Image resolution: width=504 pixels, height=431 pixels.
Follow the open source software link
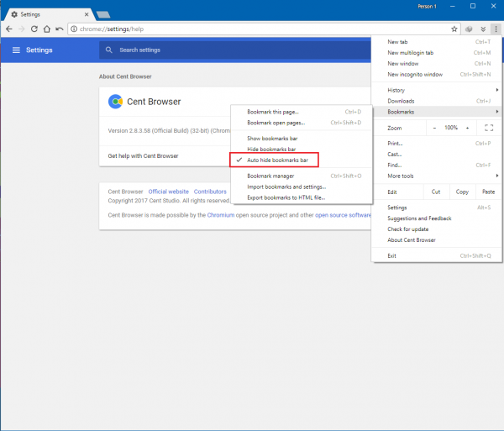[343, 215]
